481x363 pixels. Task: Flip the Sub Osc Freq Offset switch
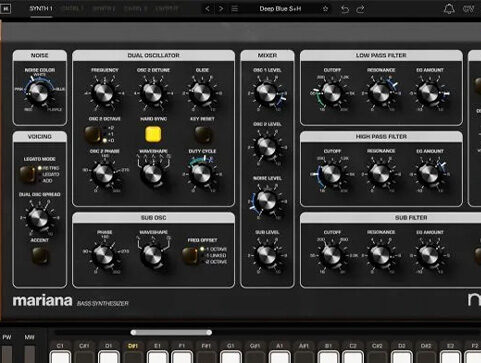190,256
